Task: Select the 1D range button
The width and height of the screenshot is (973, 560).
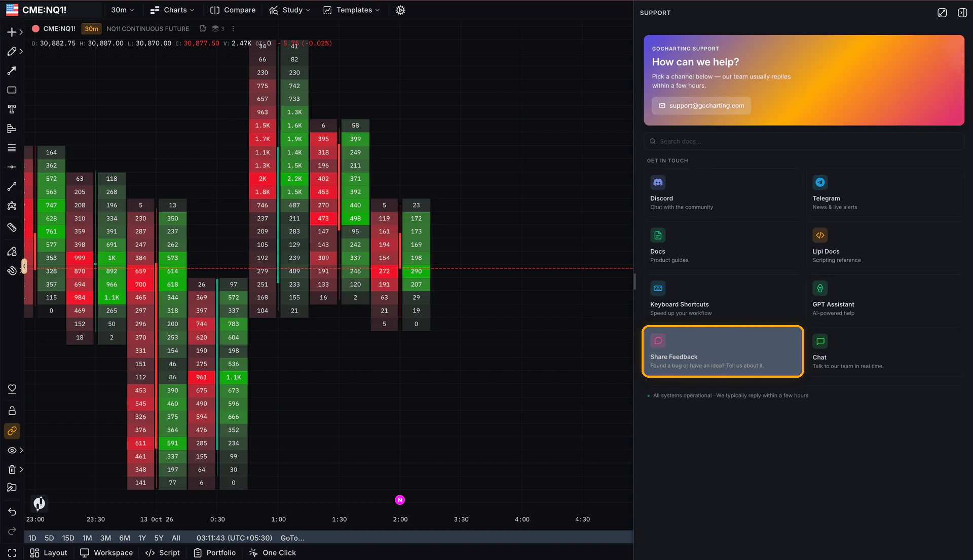Action: click(32, 538)
